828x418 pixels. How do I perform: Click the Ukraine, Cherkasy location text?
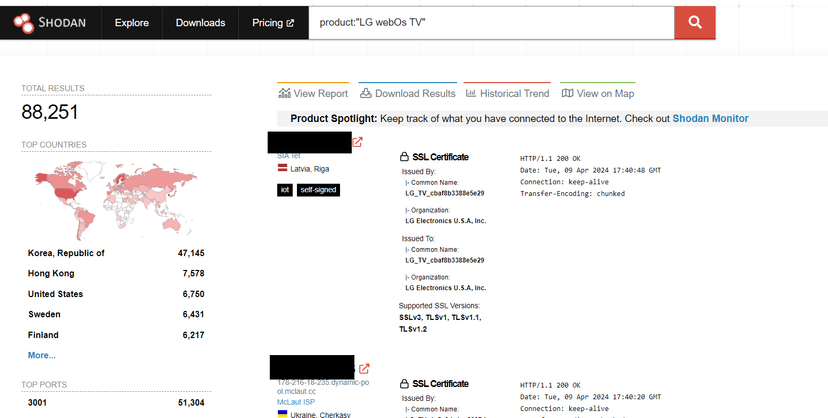coord(320,415)
